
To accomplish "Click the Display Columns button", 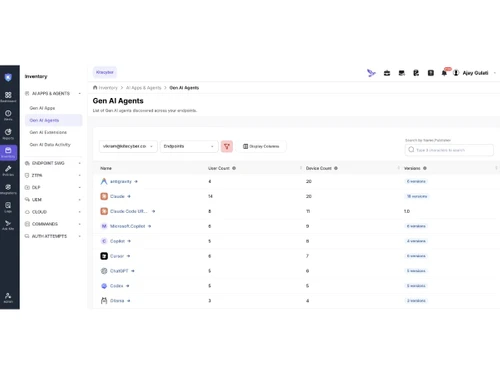I will click(261, 146).
